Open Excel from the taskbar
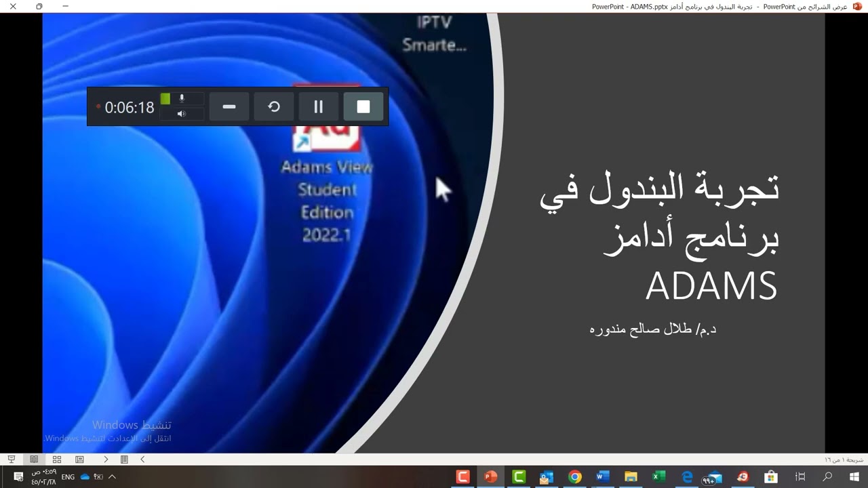The height and width of the screenshot is (488, 868). tap(659, 477)
